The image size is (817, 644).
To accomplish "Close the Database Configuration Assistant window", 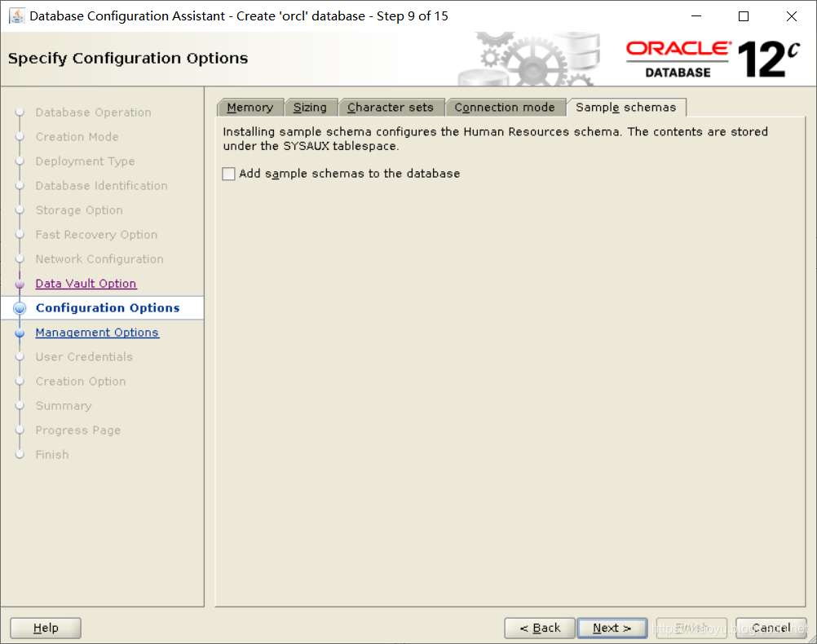I will 792,16.
